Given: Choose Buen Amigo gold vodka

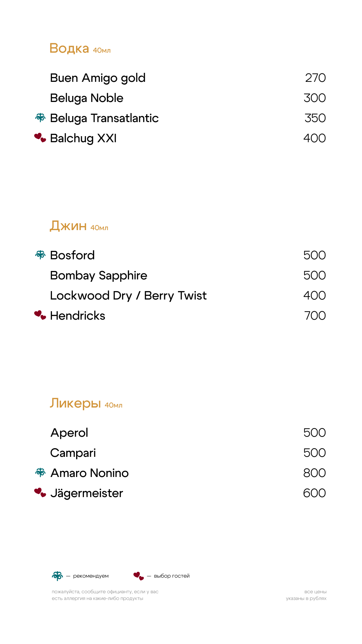Looking at the screenshot, I should (x=98, y=78).
